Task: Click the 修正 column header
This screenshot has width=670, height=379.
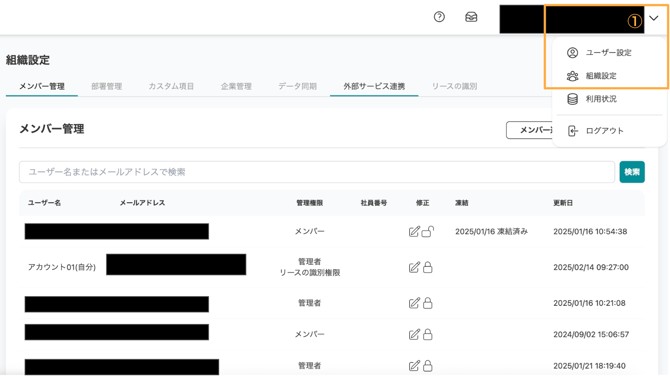Action: [423, 203]
